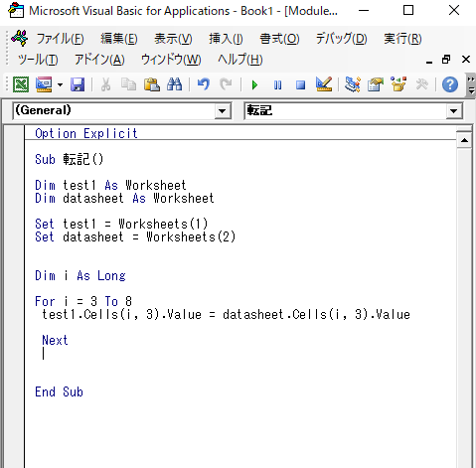Open the Project Explorer icon
Viewport: 476px width, 468px height.
click(353, 84)
